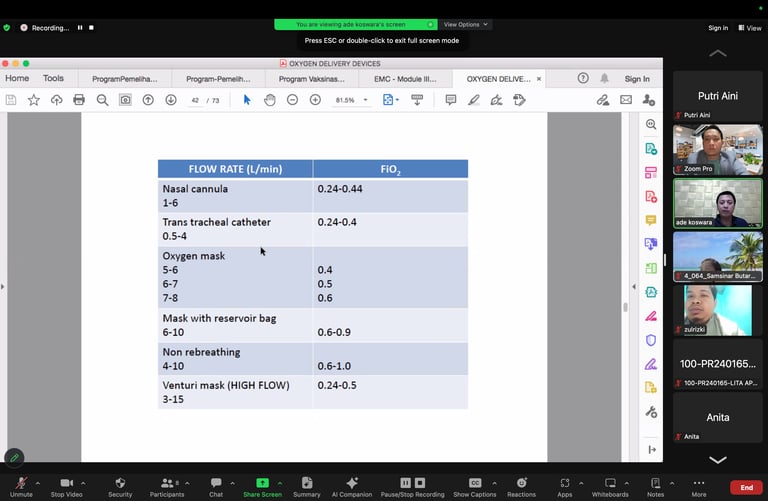Image resolution: width=768 pixels, height=501 pixels.
Task: Expand the Participants options arrow
Action: [187, 483]
